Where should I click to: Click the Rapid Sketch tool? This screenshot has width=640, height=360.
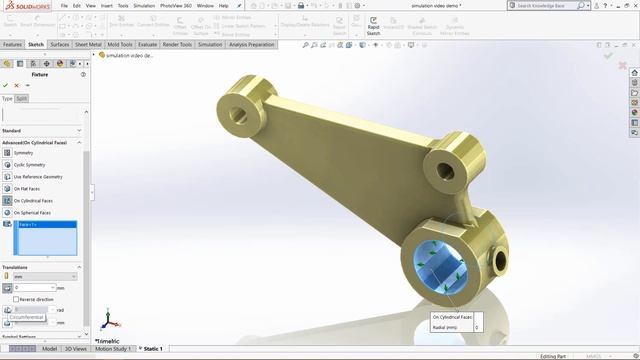coord(373,26)
